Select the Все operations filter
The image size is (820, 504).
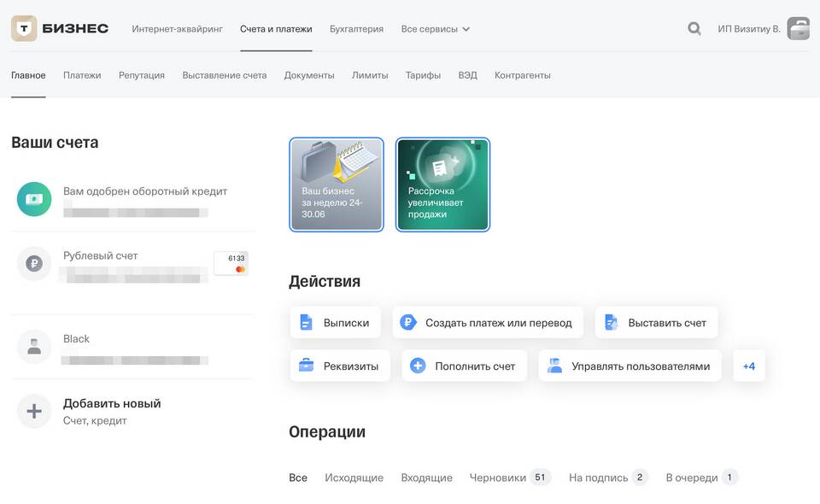click(x=298, y=478)
